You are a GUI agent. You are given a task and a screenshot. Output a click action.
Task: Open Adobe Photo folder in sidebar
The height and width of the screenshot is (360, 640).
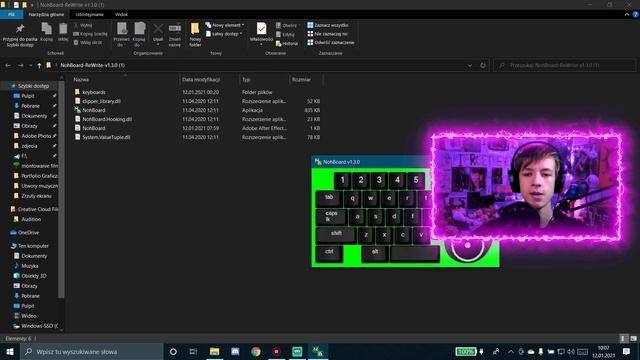[36, 136]
